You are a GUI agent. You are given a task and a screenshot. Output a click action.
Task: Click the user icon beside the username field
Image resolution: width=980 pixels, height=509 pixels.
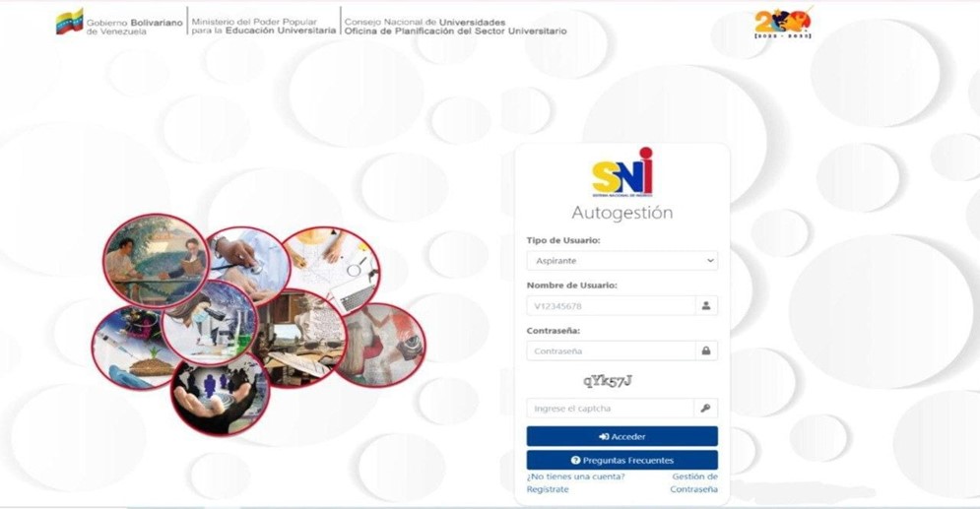pyautogui.click(x=706, y=306)
